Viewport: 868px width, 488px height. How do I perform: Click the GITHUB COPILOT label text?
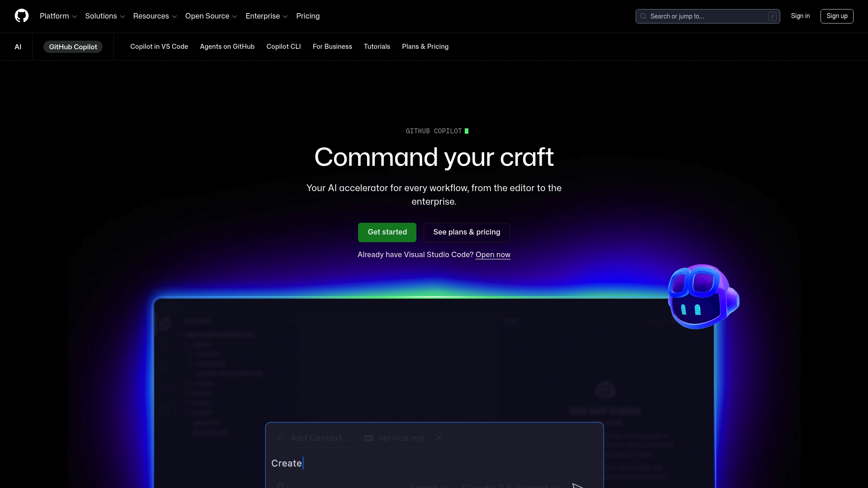tap(434, 131)
